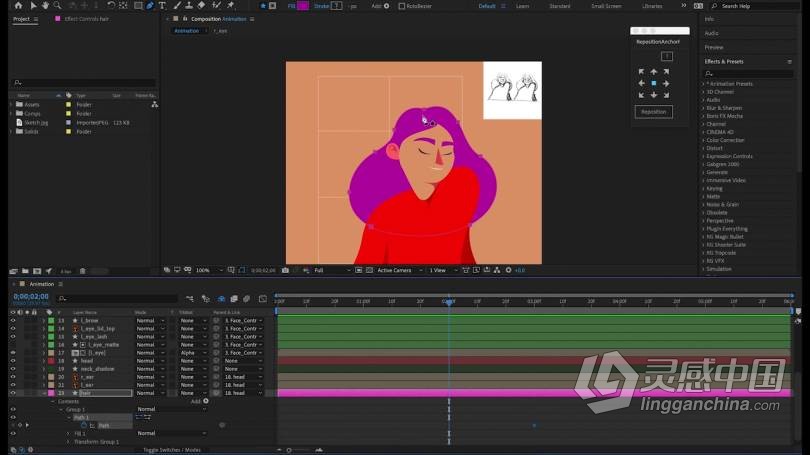Select the Type tool

(162, 6)
